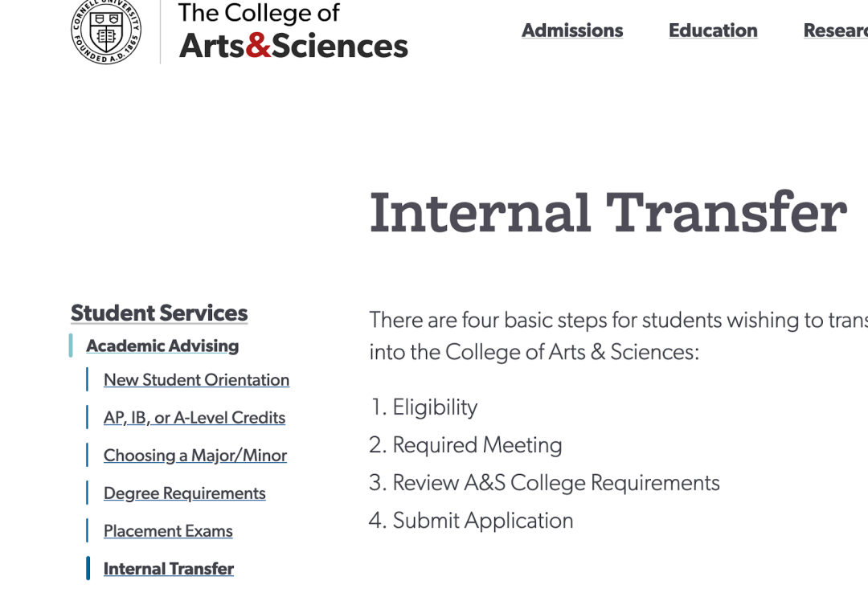Select Internal Transfer in the sidebar
Screen dimensions: 868x589
point(169,569)
